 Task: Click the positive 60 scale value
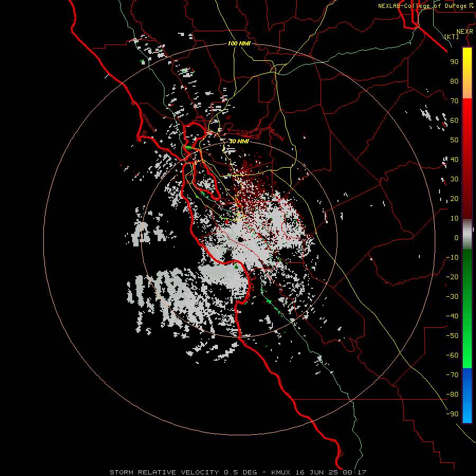pyautogui.click(x=454, y=120)
